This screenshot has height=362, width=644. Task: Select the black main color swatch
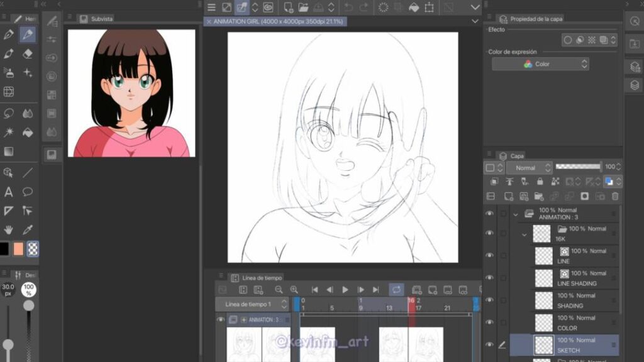(4, 249)
